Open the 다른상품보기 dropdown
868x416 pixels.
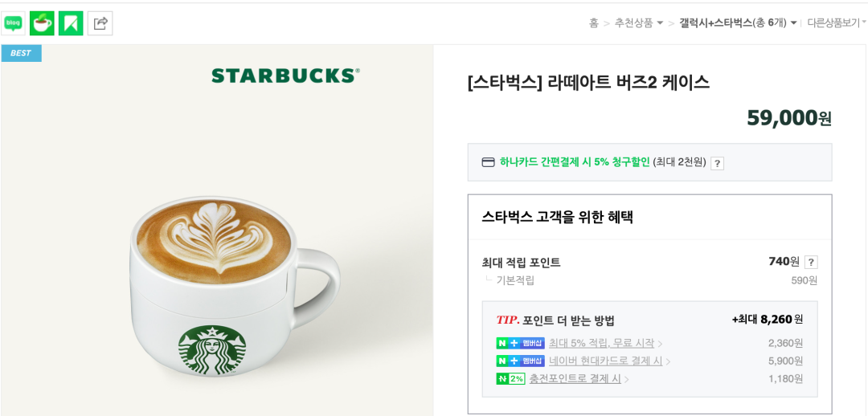[x=837, y=23]
